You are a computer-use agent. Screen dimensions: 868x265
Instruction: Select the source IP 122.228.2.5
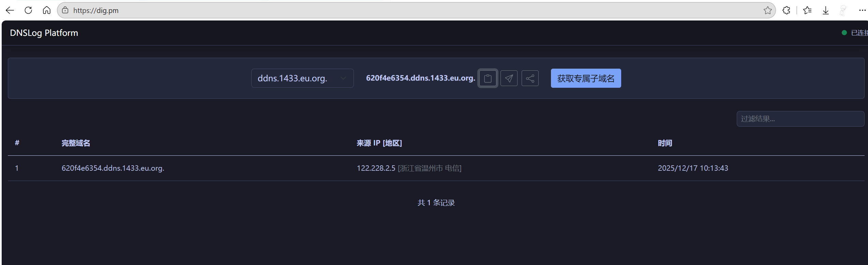coord(376,168)
